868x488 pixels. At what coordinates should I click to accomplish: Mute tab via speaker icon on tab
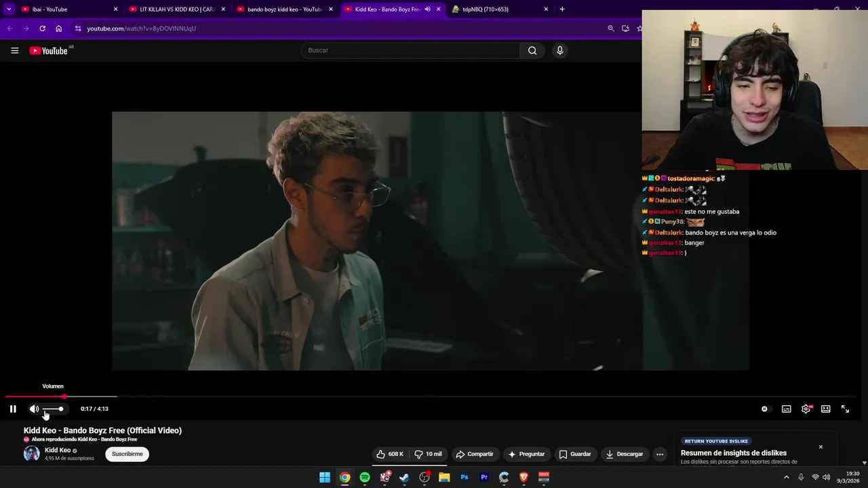pyautogui.click(x=427, y=9)
